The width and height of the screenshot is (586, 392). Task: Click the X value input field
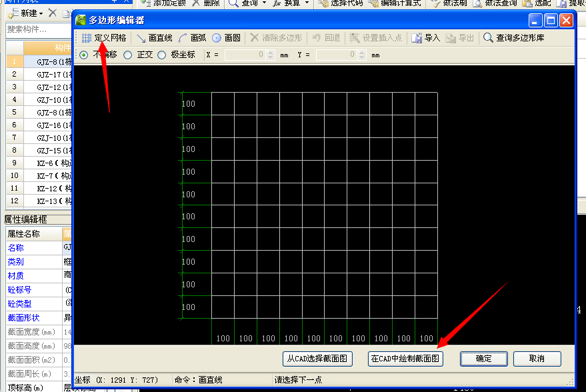tap(246, 55)
